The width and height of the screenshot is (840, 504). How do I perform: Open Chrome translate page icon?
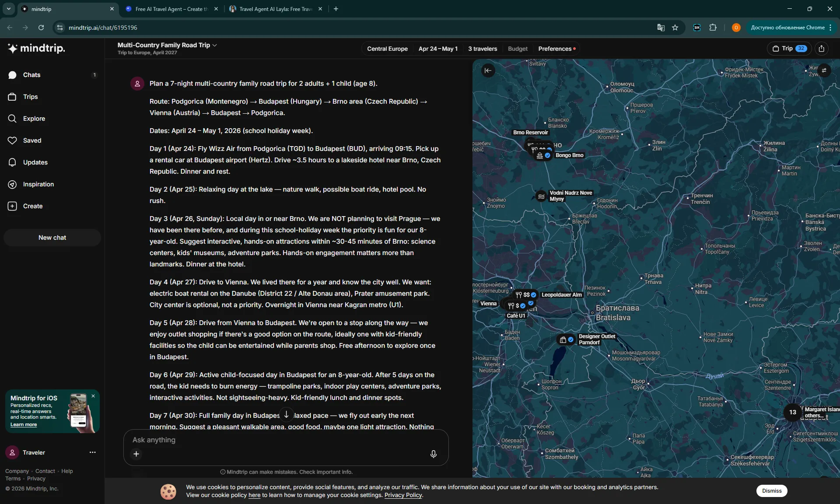(661, 28)
